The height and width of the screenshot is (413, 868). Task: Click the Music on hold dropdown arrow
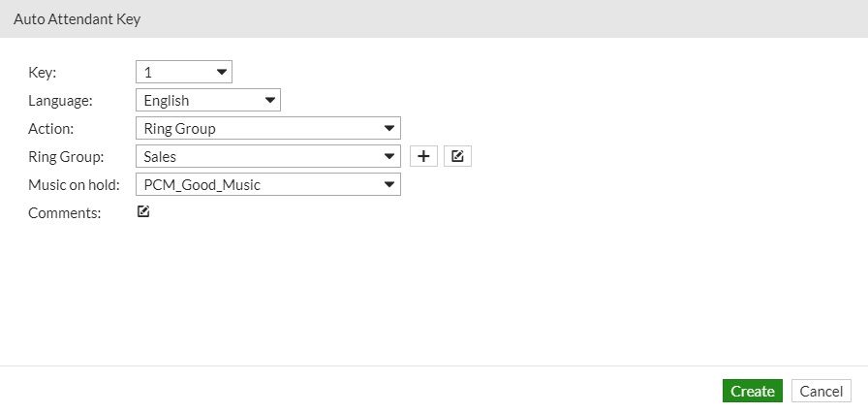[x=389, y=184]
